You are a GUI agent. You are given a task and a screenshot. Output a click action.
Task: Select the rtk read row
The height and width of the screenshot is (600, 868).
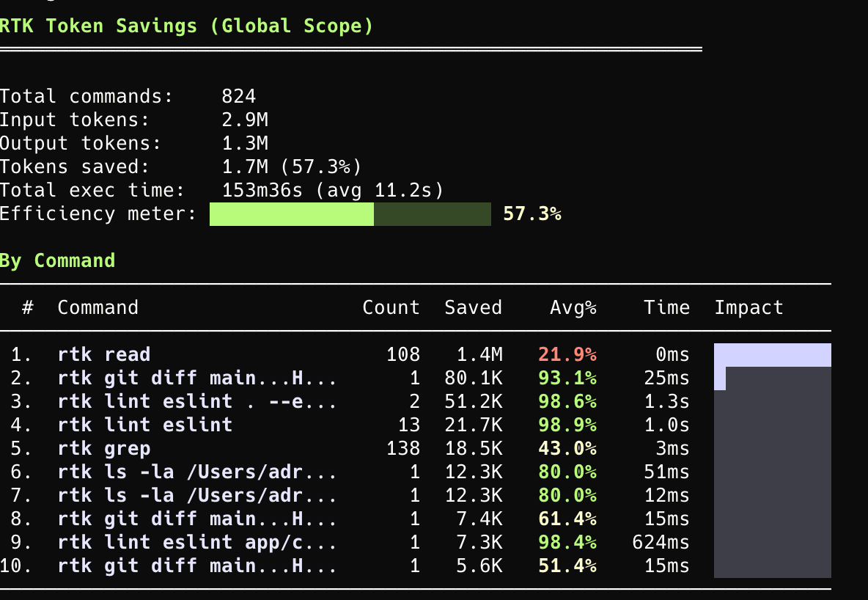415,354
